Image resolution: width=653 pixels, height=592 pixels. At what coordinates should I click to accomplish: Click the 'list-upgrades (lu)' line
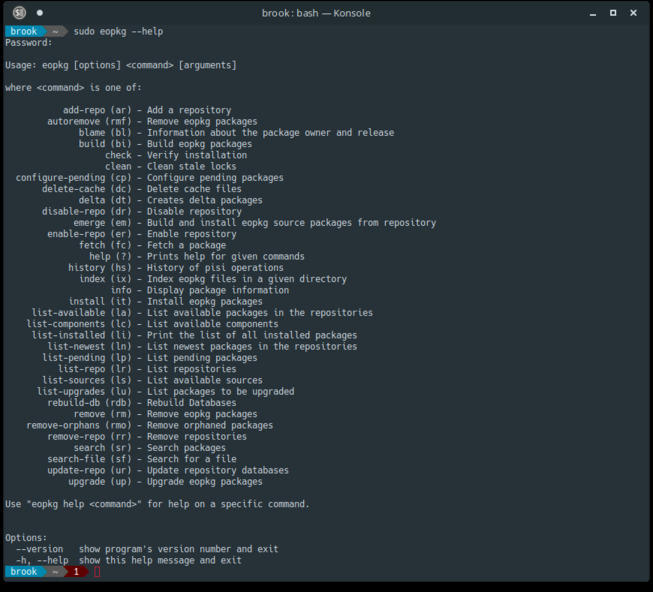(x=165, y=391)
